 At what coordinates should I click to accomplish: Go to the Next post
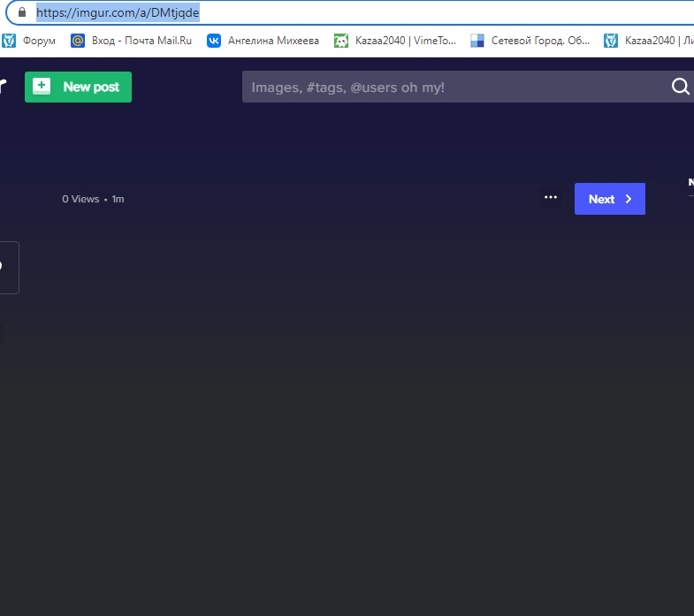tap(609, 199)
